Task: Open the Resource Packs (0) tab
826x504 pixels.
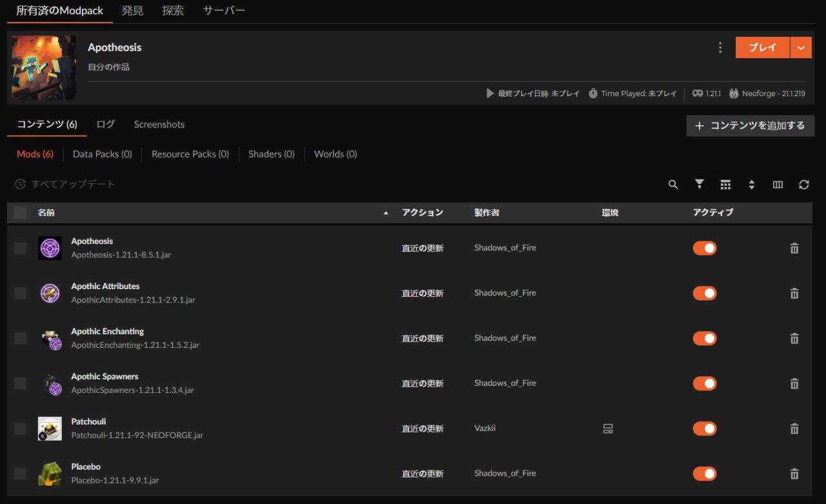Action: coord(190,154)
